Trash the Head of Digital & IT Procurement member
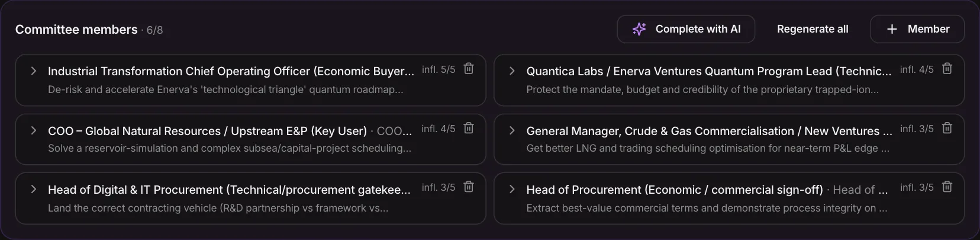The height and width of the screenshot is (240, 980). click(x=469, y=187)
